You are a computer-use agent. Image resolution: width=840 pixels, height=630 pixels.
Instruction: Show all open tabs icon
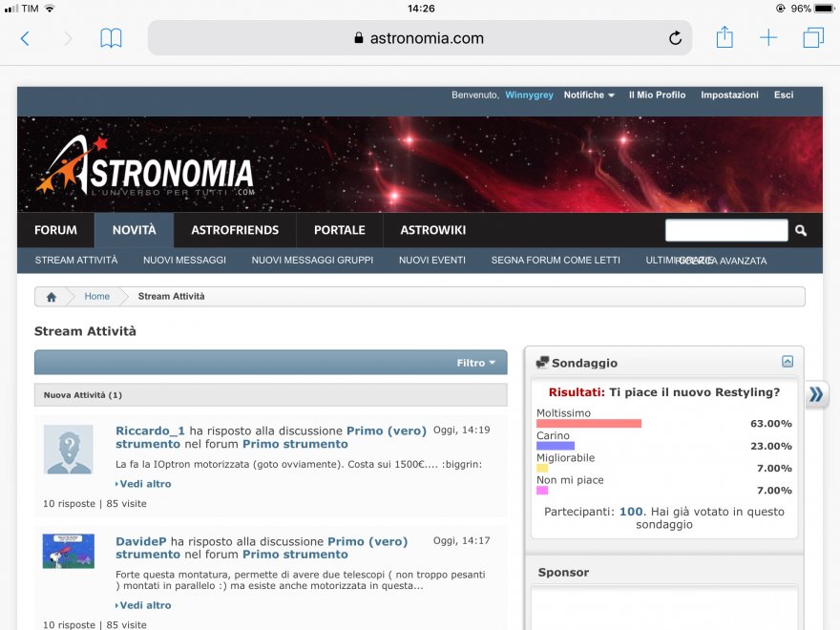click(813, 38)
